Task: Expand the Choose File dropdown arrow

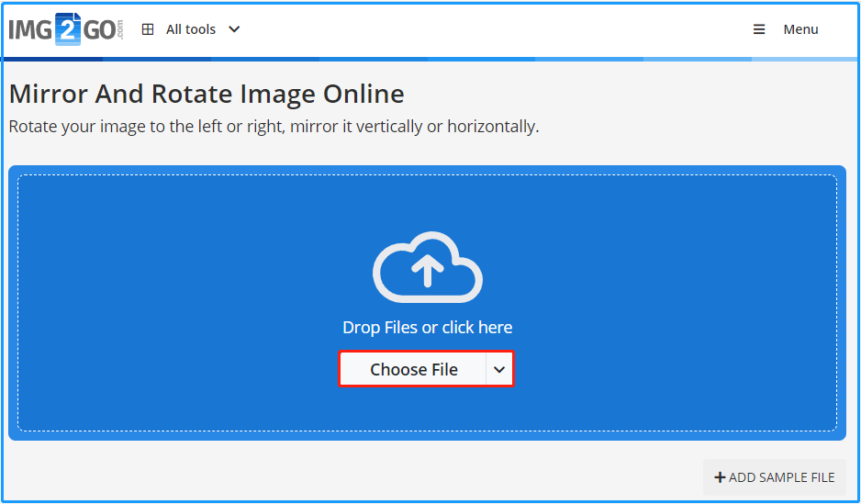Action: click(x=499, y=369)
